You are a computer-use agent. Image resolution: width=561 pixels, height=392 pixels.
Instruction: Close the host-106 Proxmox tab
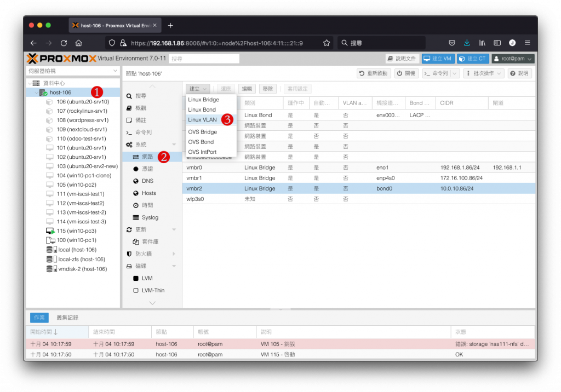pos(155,25)
